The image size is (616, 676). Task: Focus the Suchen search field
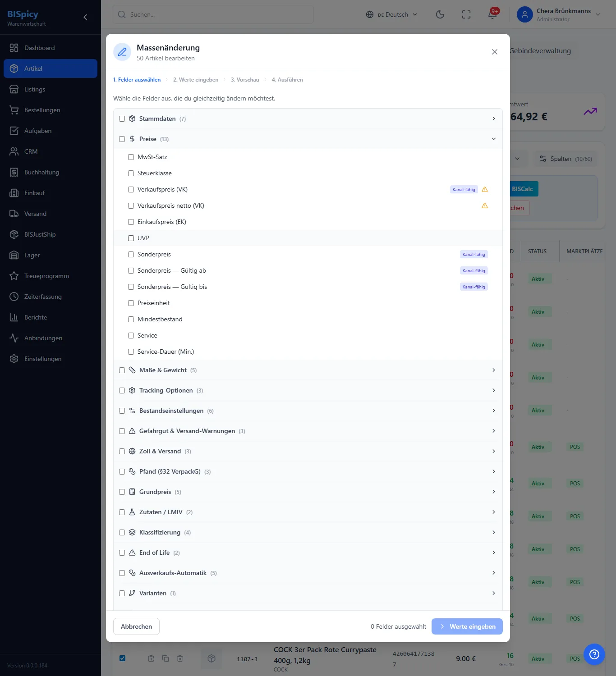click(213, 14)
